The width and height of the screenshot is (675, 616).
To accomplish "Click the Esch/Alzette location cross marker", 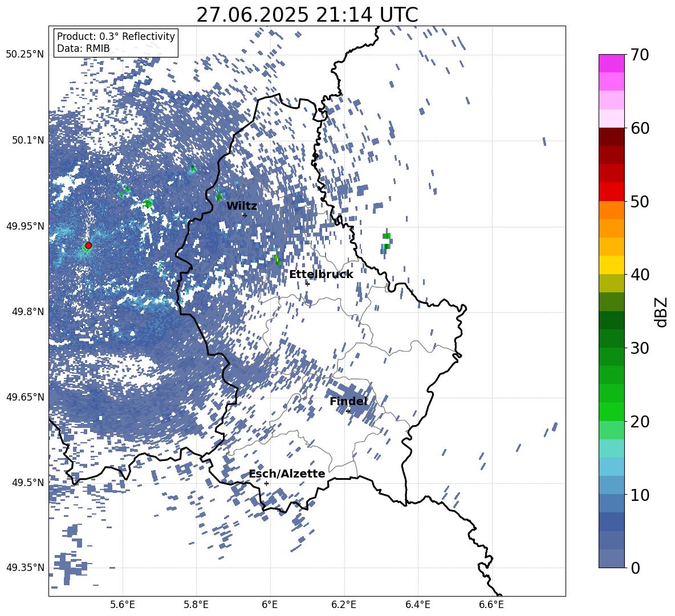I will tap(266, 483).
